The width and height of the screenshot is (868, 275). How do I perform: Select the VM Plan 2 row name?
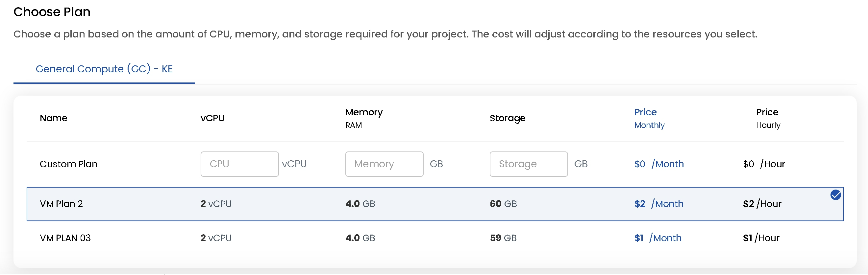coord(61,204)
